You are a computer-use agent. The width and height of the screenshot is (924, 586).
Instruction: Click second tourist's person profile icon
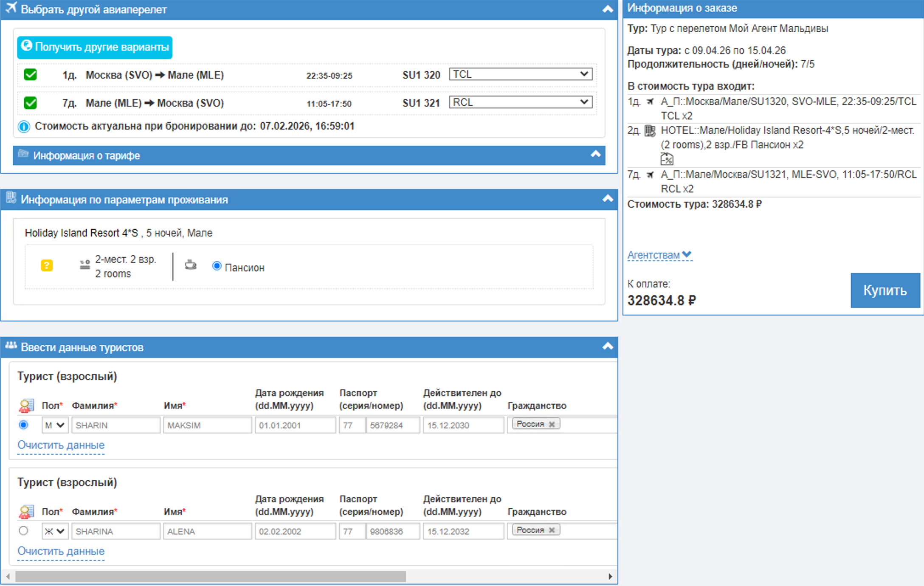(x=26, y=512)
